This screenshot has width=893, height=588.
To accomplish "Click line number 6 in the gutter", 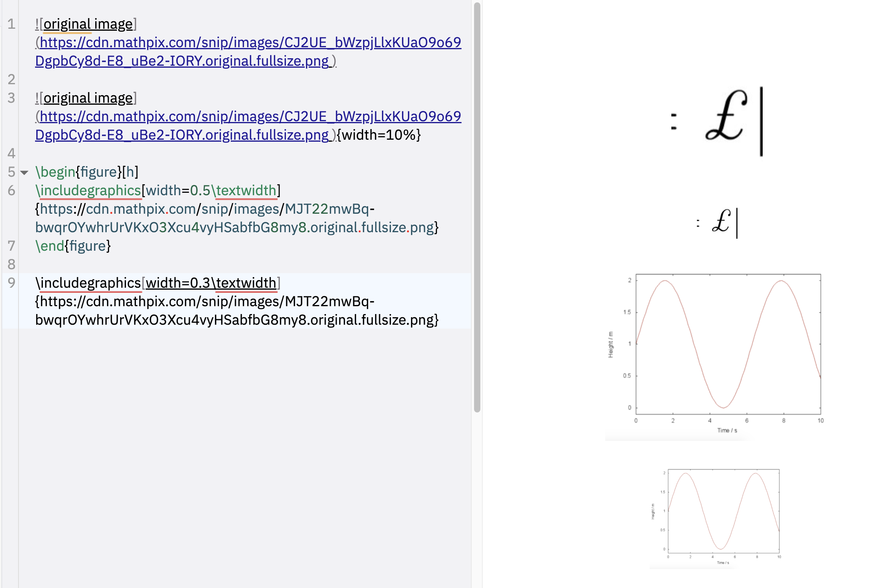I will click(11, 190).
